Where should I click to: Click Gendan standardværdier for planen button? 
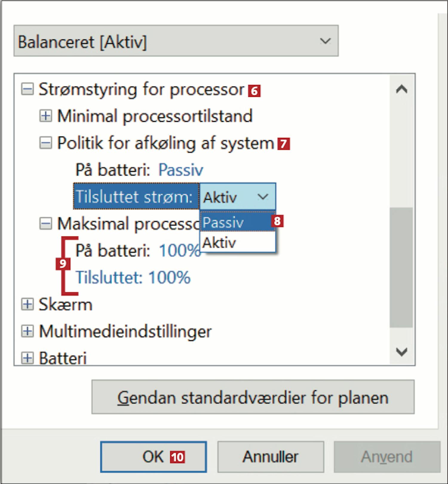[x=253, y=397]
